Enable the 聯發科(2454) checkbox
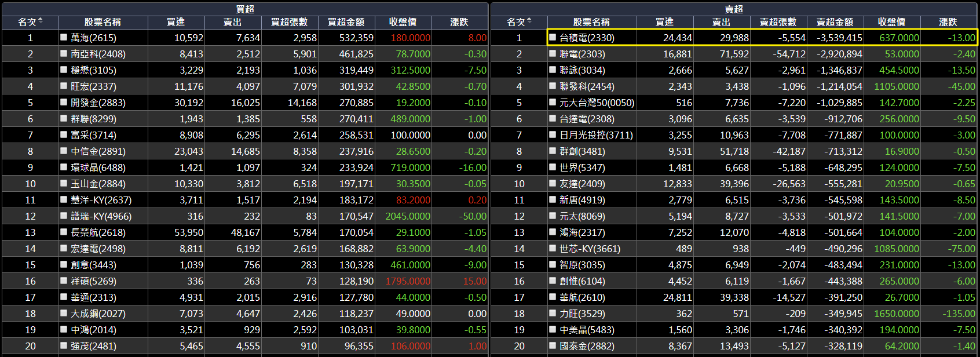The height and width of the screenshot is (357, 980). coord(553,86)
